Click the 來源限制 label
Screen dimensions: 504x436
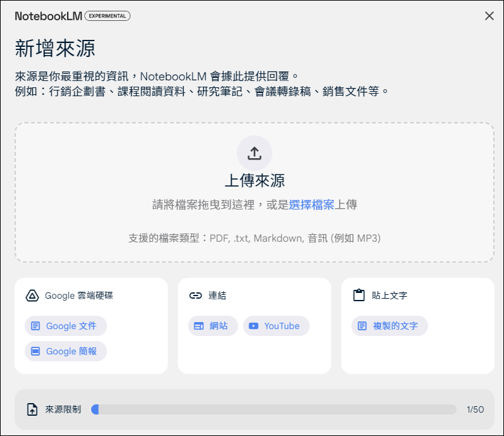[x=63, y=409]
